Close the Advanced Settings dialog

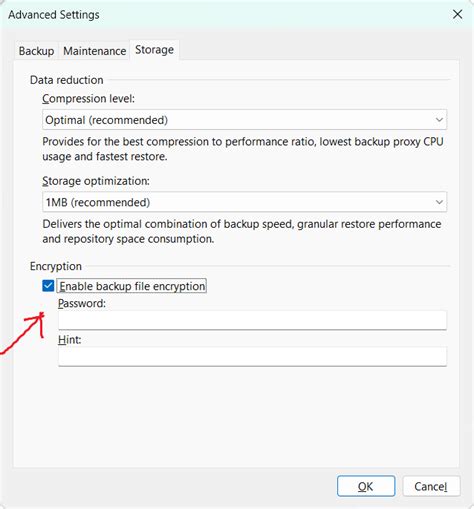pos(457,14)
